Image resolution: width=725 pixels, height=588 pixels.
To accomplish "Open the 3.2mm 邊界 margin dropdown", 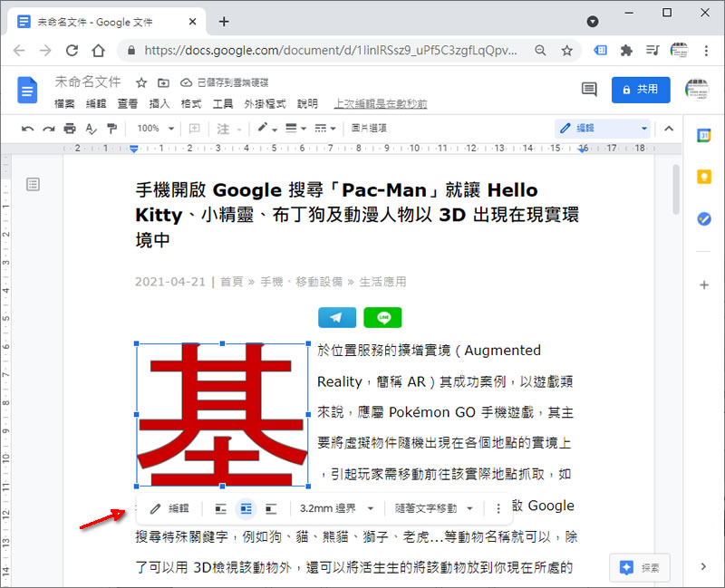I will (336, 508).
